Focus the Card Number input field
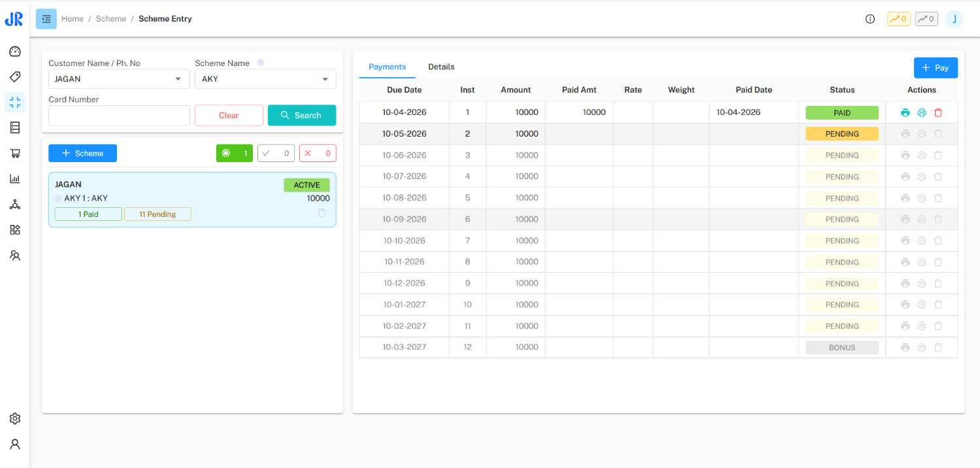 tap(119, 116)
